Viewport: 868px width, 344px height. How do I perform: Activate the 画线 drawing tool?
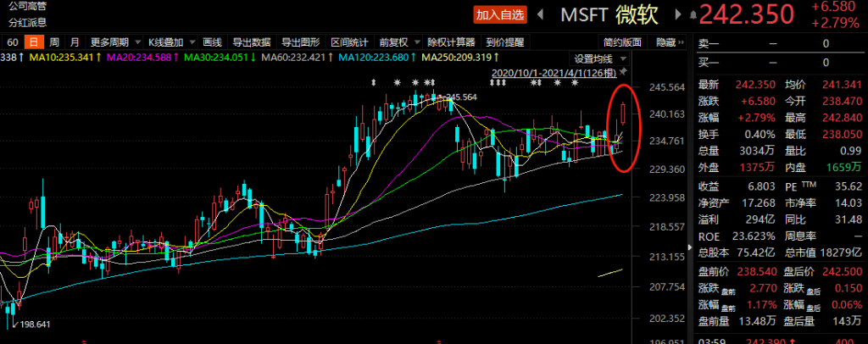[x=212, y=42]
